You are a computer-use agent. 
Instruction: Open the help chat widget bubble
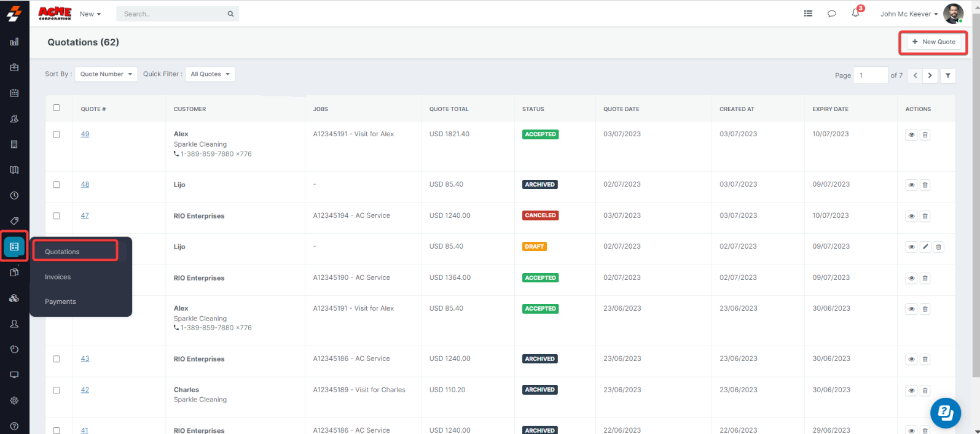[945, 413]
